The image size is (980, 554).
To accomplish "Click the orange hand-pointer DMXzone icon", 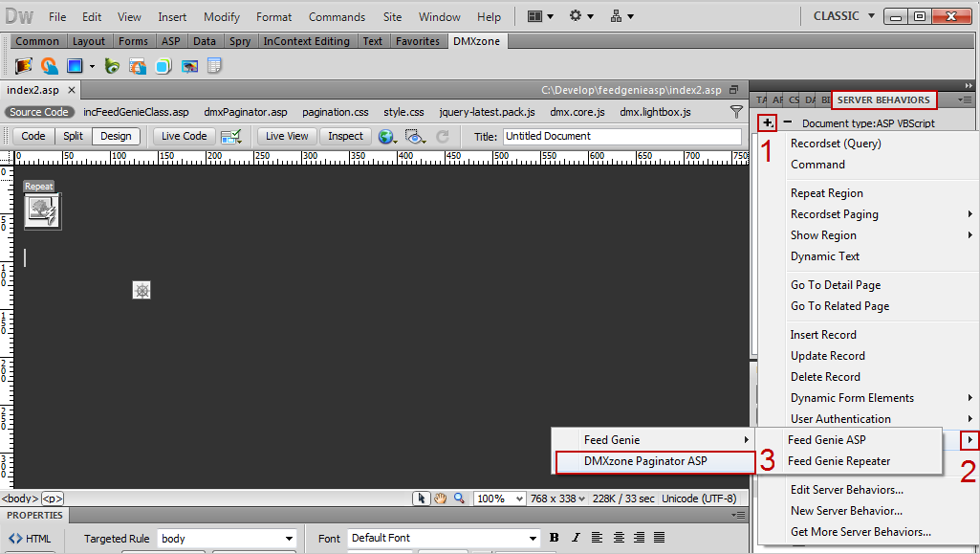I will click(x=50, y=66).
